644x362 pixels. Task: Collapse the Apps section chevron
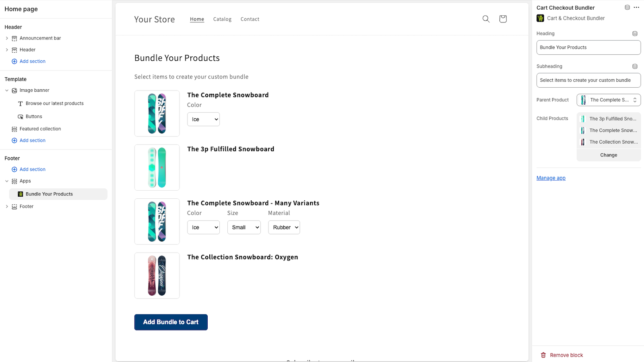(x=7, y=181)
